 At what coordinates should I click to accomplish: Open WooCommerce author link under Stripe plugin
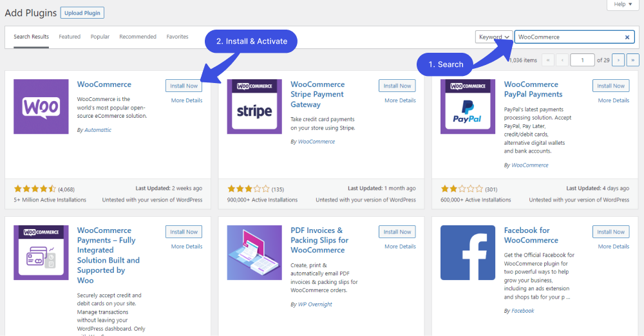(x=316, y=142)
